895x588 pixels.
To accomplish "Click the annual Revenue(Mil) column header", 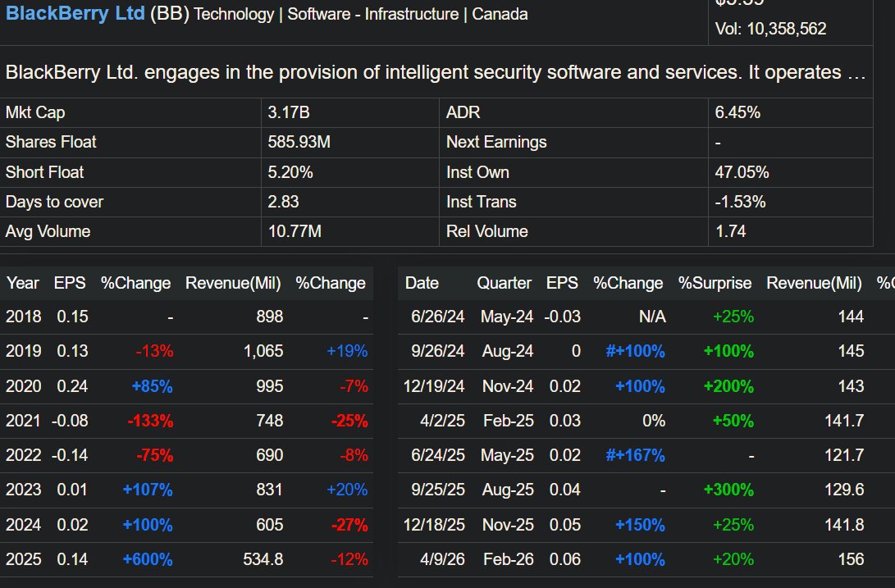I will coord(233,283).
